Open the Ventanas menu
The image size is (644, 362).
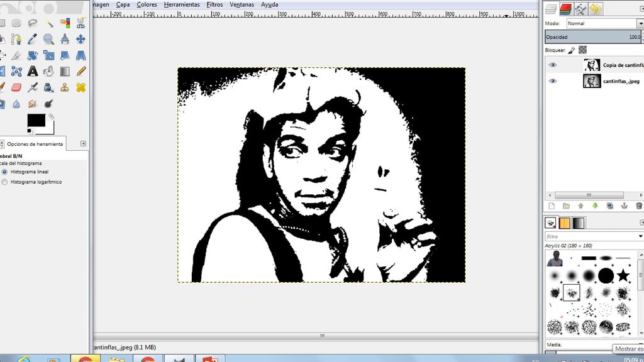point(241,4)
